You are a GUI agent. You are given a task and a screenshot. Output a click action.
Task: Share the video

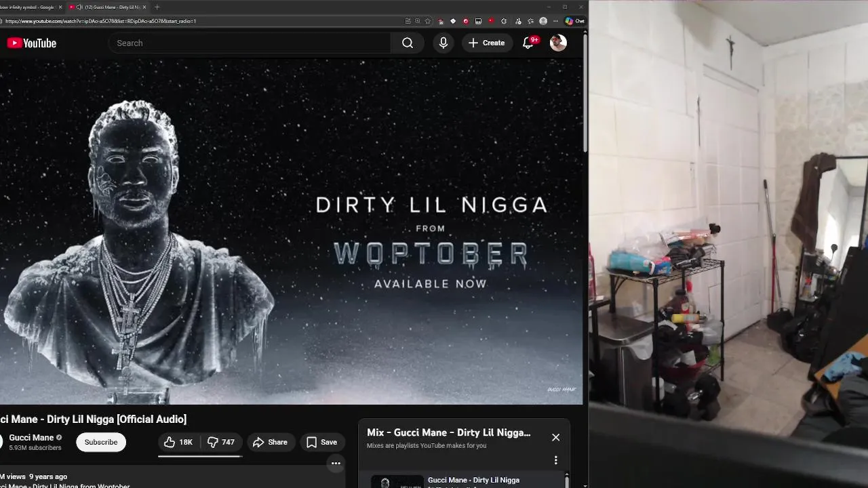pos(271,442)
